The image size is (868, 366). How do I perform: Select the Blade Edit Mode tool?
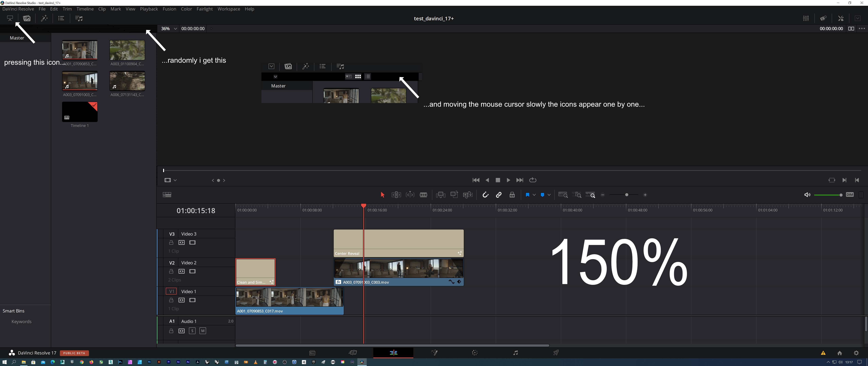coord(423,195)
